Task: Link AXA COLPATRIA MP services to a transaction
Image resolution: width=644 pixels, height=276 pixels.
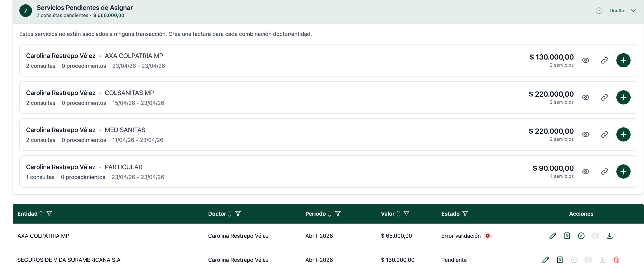Action: 605,61
